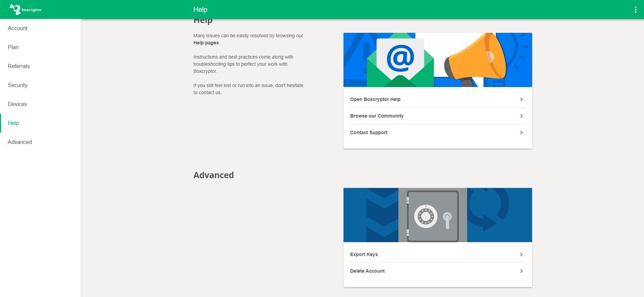Click the Delete Account option
This screenshot has width=644, height=297.
437,271
